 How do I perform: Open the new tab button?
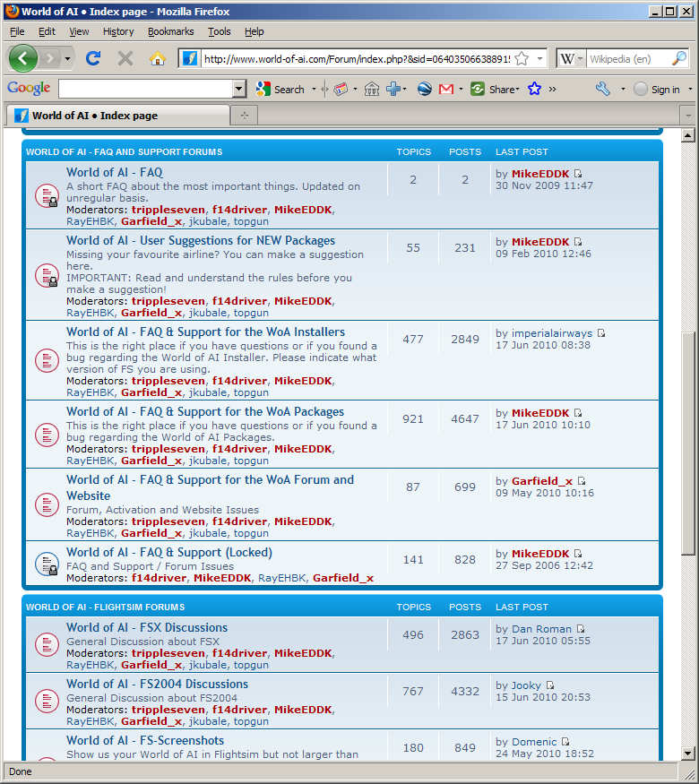[x=244, y=115]
